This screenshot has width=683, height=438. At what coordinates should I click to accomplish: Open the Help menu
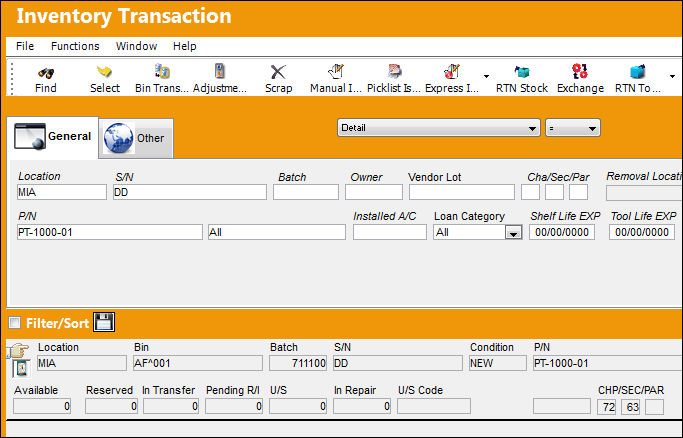pyautogui.click(x=185, y=46)
